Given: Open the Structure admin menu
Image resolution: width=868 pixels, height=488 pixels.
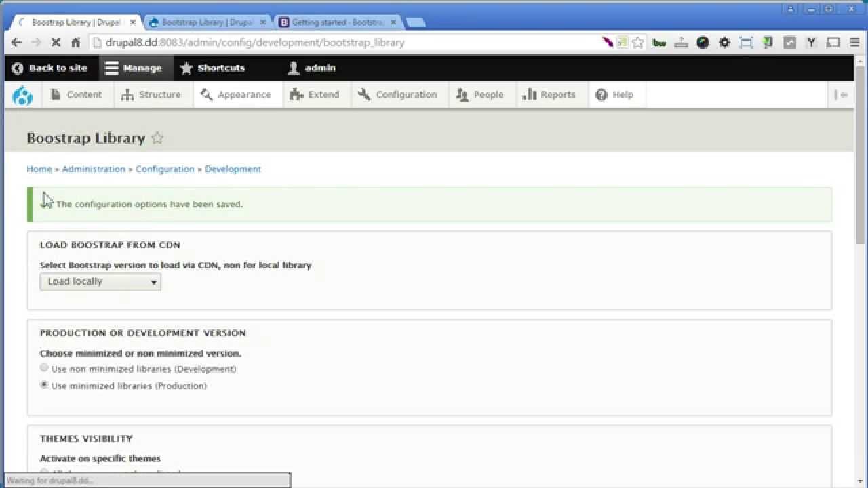Looking at the screenshot, I should coord(151,95).
